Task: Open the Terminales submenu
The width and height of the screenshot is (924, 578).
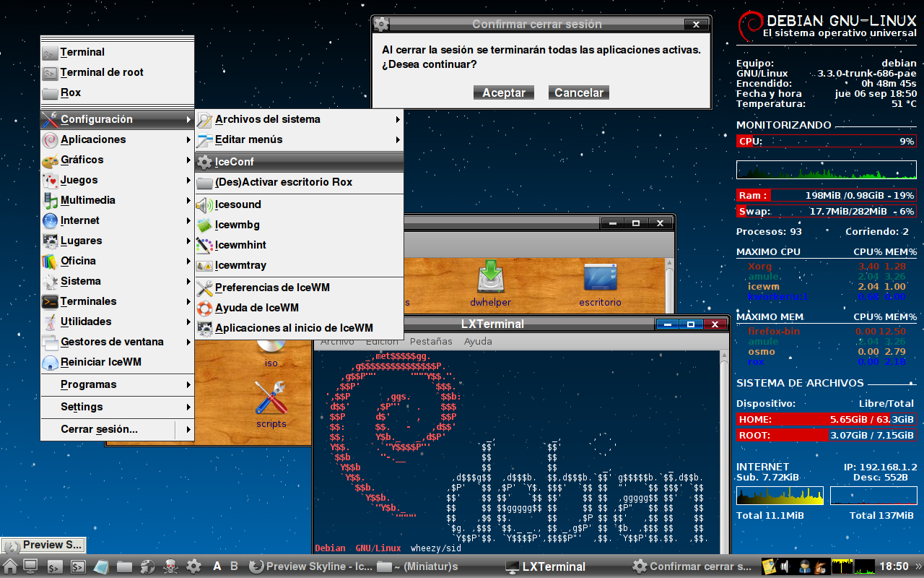Action: 117,301
